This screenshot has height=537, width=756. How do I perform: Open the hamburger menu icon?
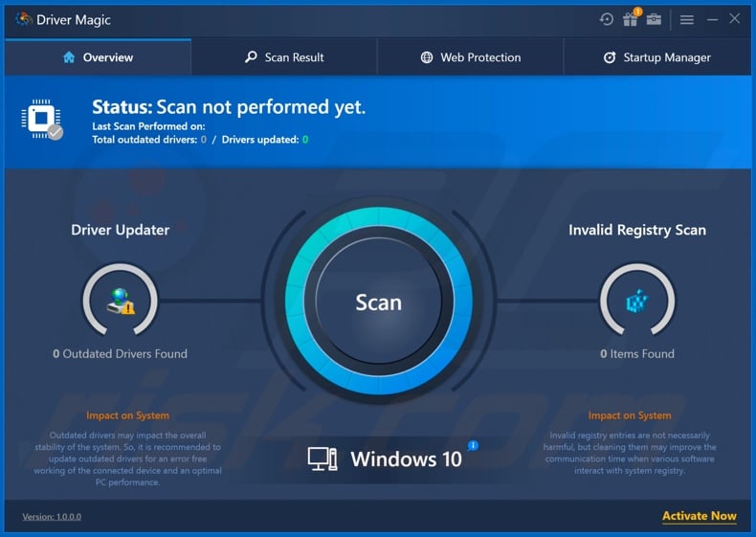tap(686, 20)
